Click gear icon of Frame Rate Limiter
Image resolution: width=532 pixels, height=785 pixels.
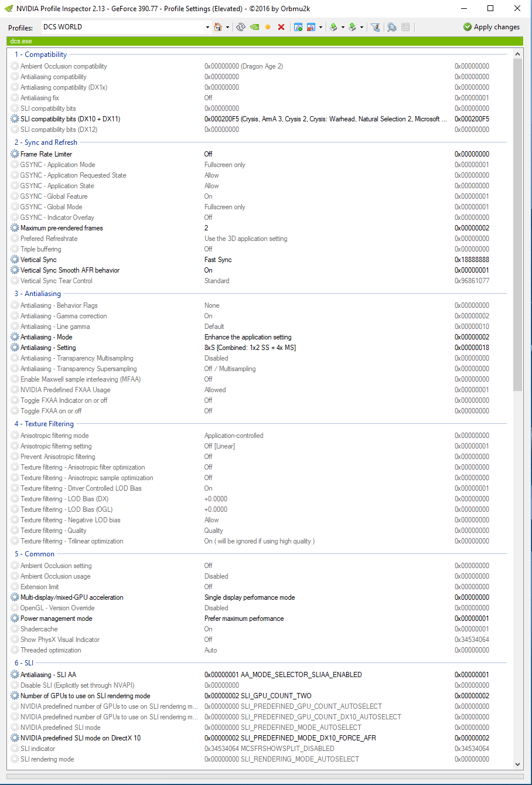(15, 154)
